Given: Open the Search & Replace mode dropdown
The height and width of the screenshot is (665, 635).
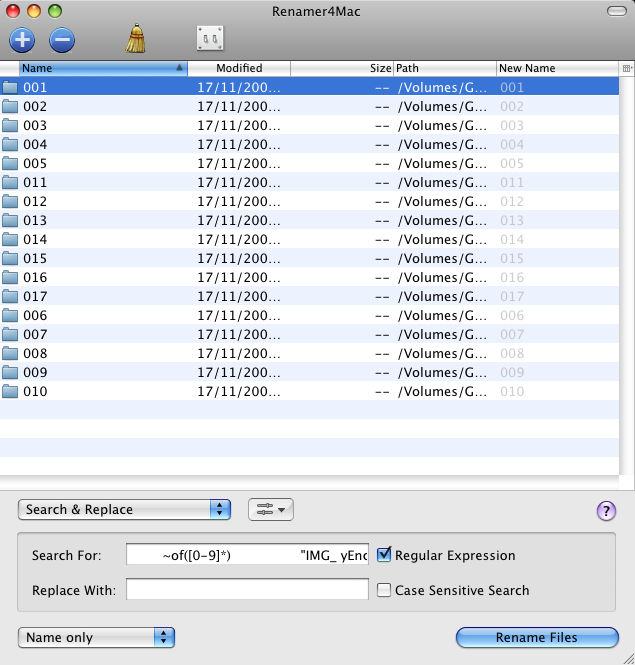Looking at the screenshot, I should tap(124, 509).
